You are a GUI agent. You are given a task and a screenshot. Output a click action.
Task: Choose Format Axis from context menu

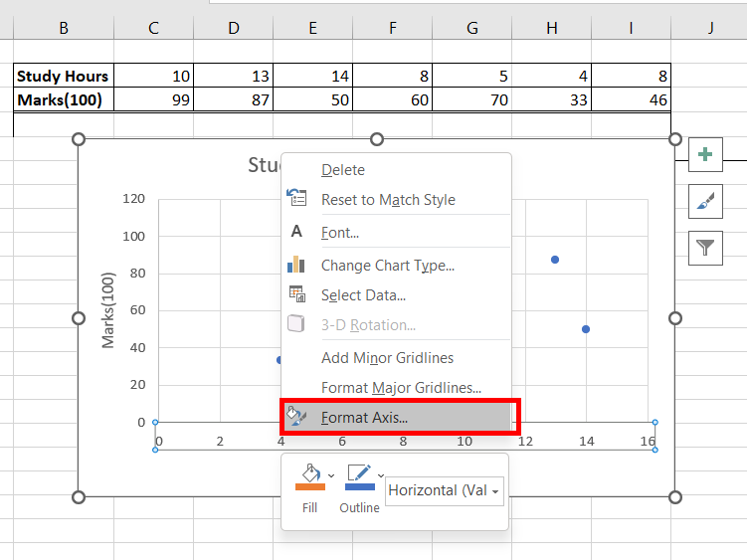click(x=364, y=418)
